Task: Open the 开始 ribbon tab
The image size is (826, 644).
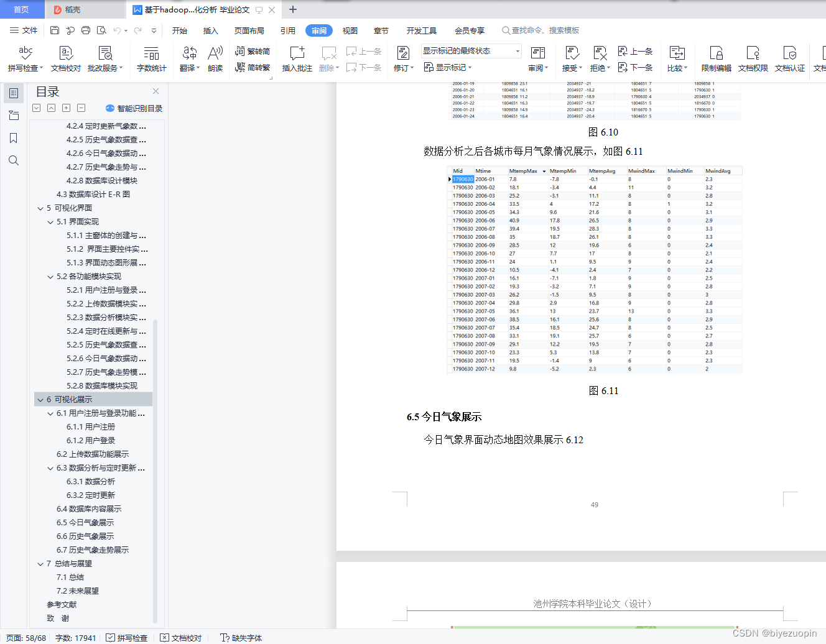Action: pyautogui.click(x=180, y=30)
